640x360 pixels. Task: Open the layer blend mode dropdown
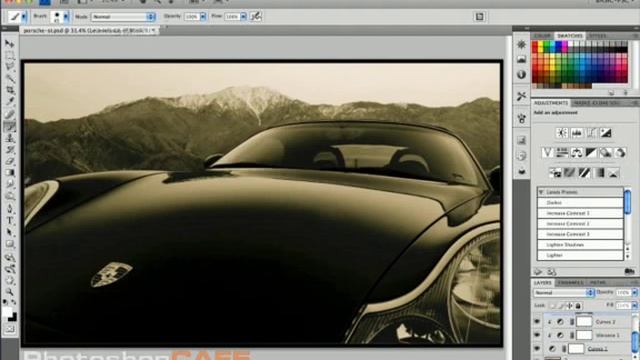(564, 293)
